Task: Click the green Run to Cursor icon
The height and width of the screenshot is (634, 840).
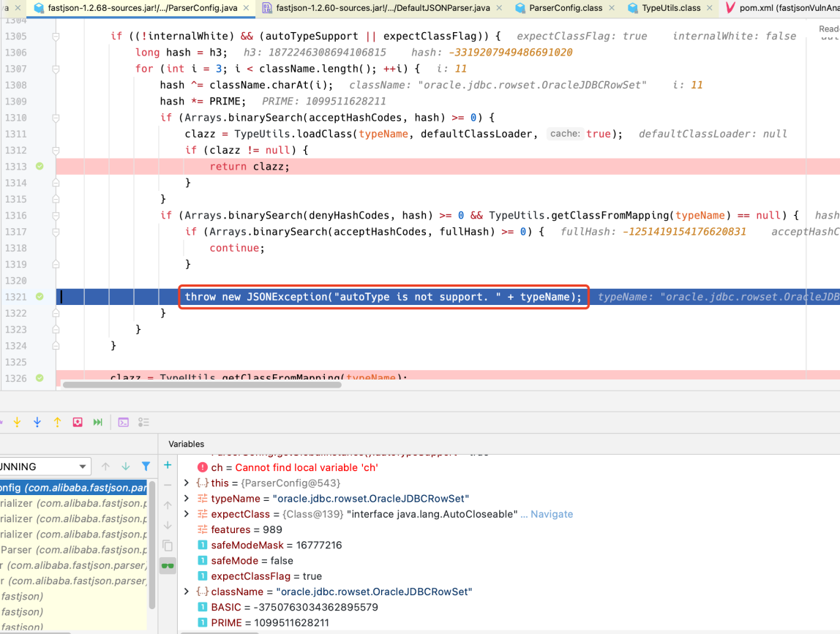Action: [x=97, y=422]
